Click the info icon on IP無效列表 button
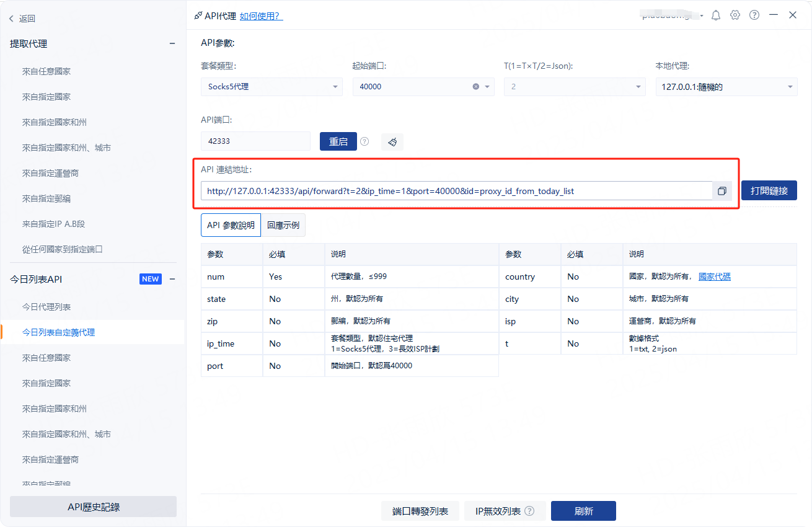 529,511
